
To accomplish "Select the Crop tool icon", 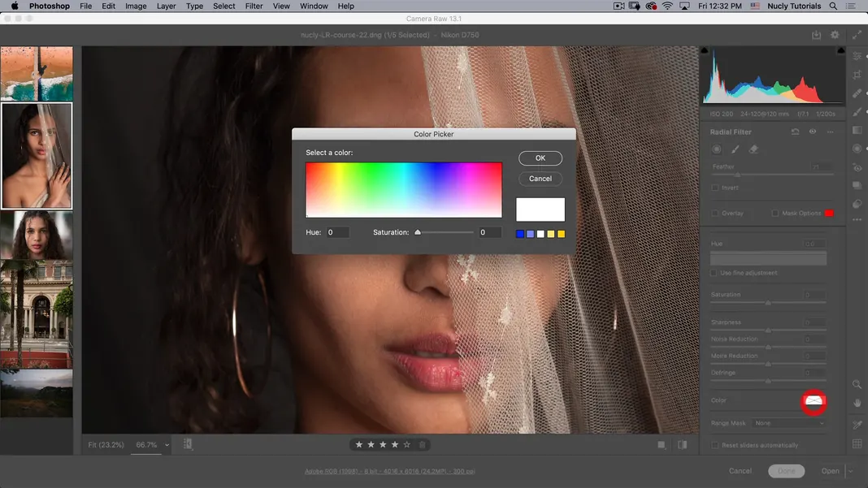I will pyautogui.click(x=857, y=75).
